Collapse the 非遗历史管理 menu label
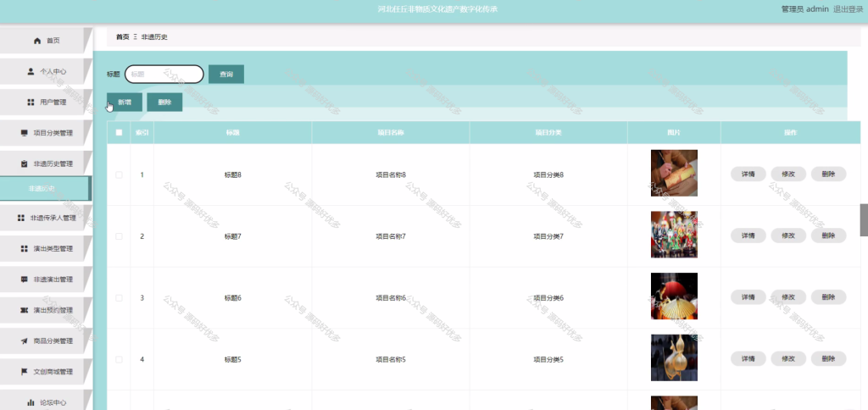The image size is (868, 410). tap(53, 163)
